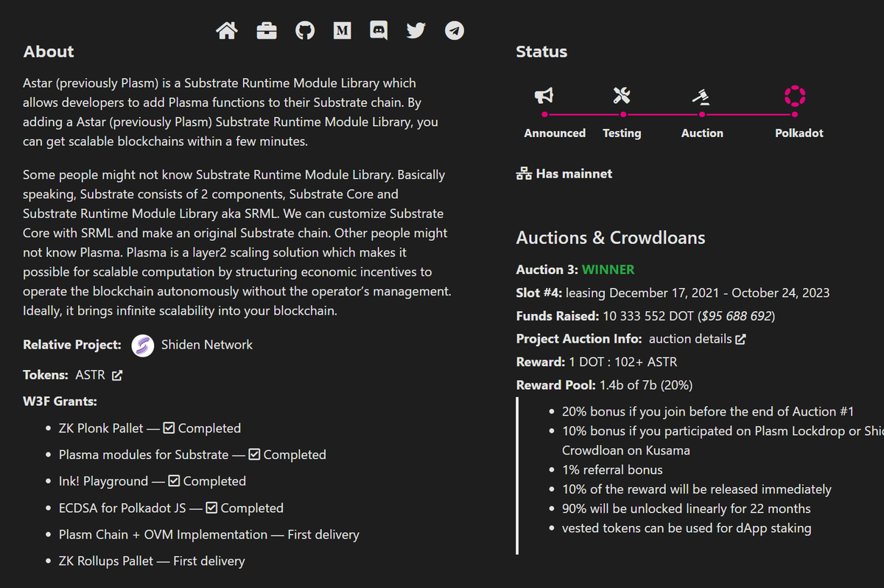Viewport: 884px width, 588px height.
Task: Click ECDSA for Polkadot JS completed checkbox
Action: point(211,508)
